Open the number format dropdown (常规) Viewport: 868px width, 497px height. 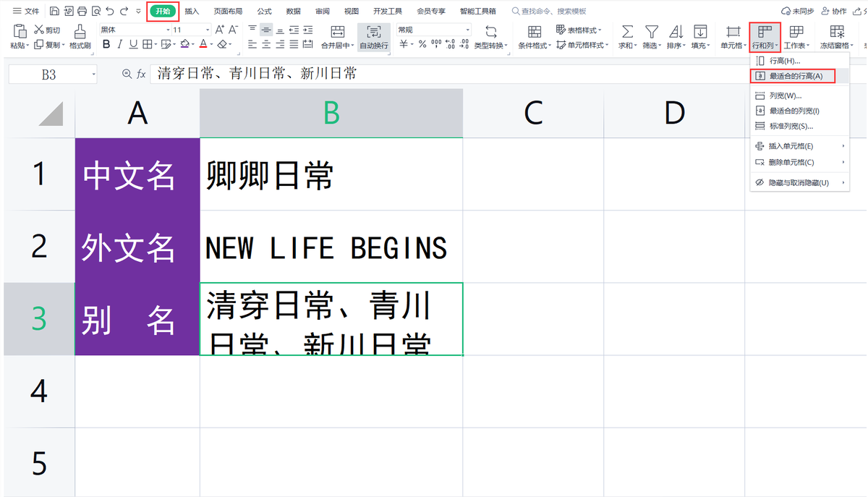467,30
